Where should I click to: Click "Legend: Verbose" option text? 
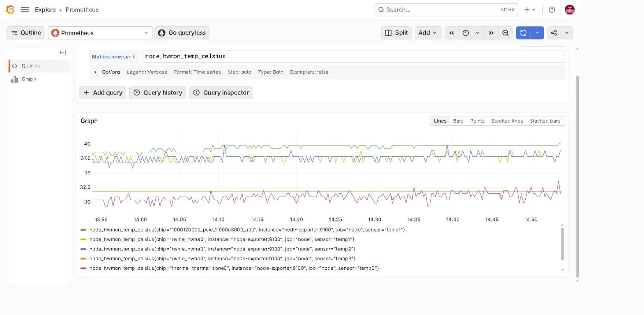[x=147, y=72]
